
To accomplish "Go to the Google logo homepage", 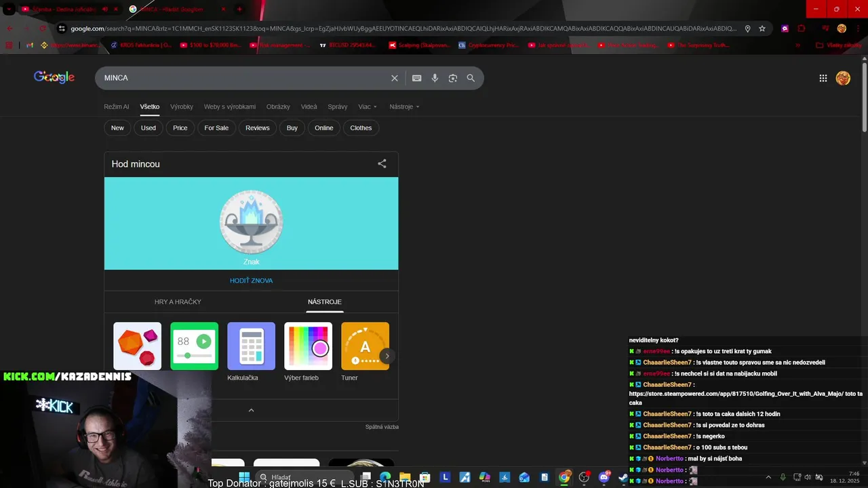I will (54, 77).
